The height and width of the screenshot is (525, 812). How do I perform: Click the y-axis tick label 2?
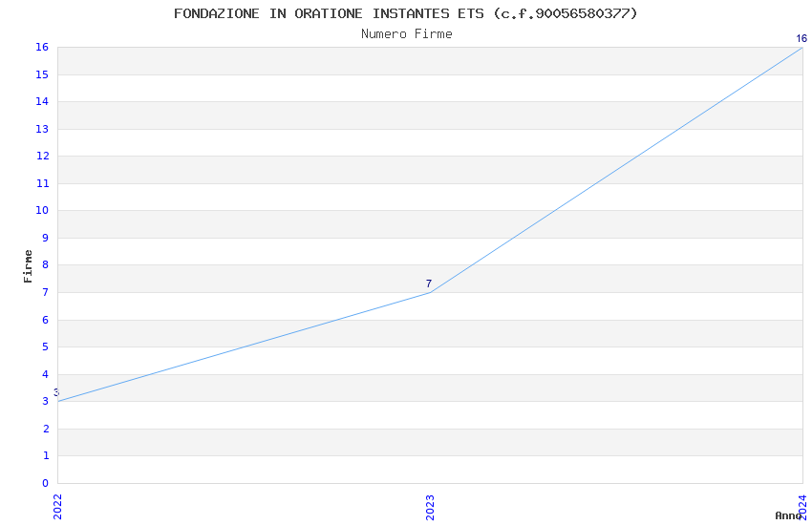tap(46, 429)
